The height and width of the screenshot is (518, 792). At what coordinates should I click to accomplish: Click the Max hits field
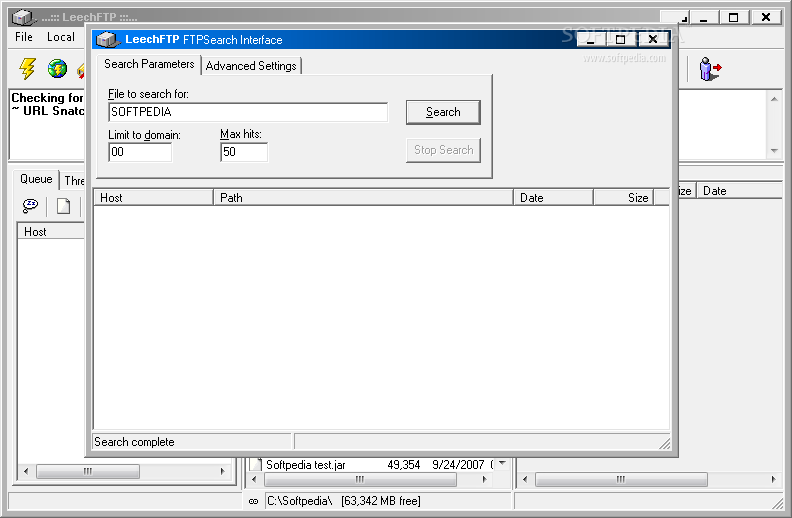tap(244, 152)
